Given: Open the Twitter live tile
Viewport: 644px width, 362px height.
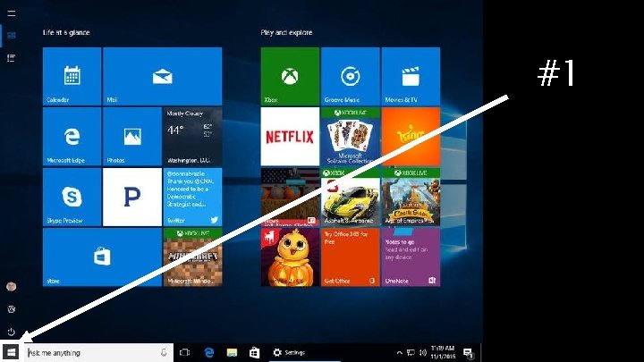Looking at the screenshot, I should point(192,197).
